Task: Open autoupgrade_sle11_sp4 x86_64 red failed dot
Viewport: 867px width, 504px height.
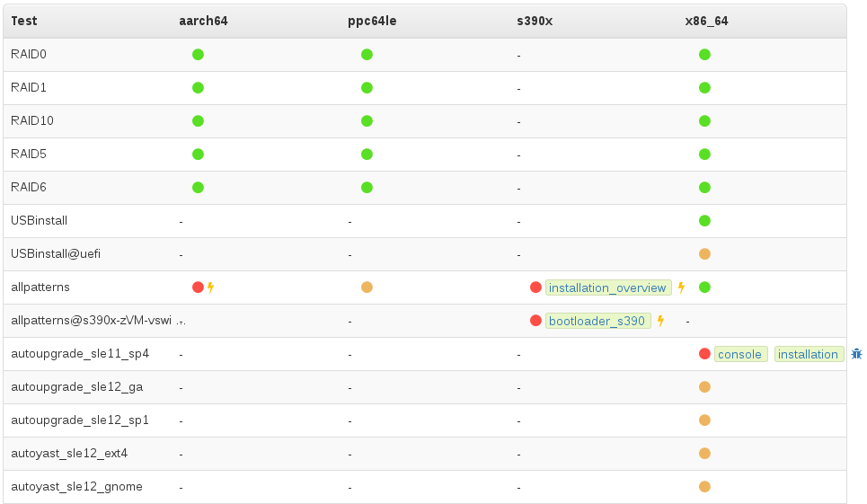Action: click(704, 354)
